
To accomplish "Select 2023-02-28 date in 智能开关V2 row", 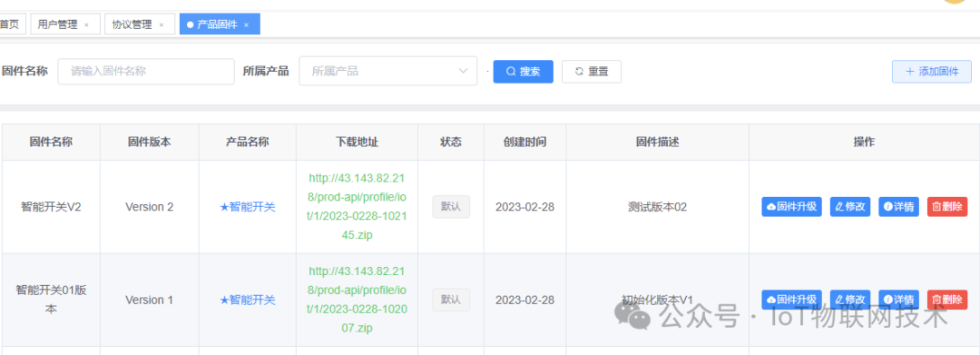I will coord(525,207).
